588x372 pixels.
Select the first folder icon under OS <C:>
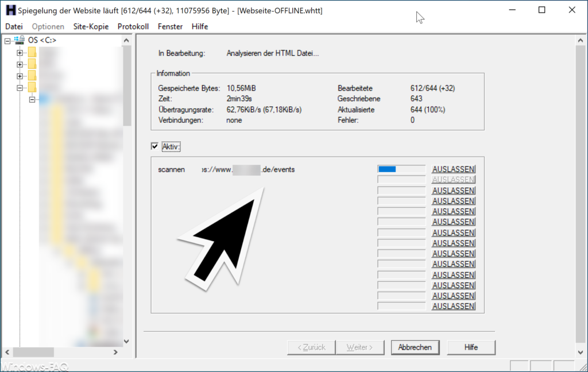[x=32, y=52]
